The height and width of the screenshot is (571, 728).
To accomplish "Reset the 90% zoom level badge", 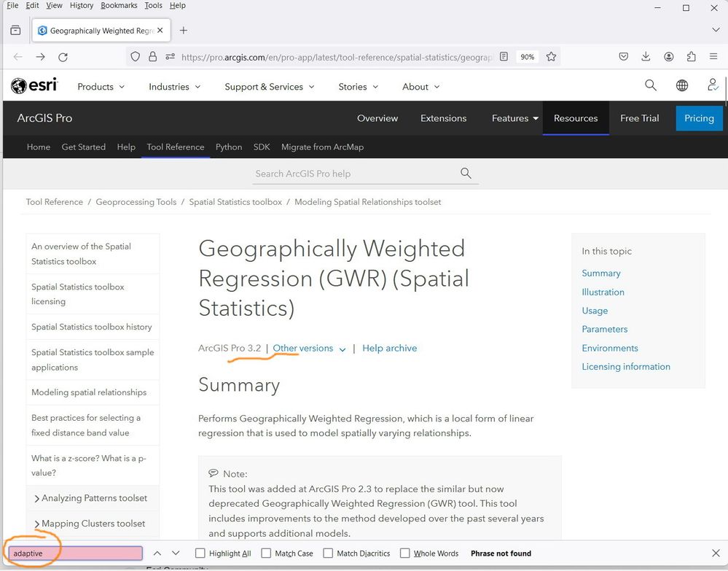I will tap(527, 57).
